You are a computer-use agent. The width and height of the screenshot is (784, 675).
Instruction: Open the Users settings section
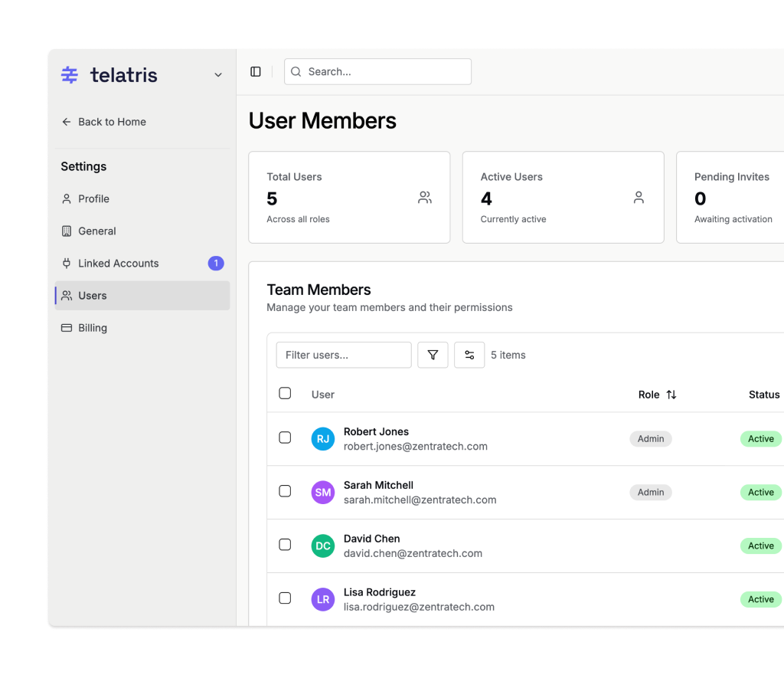[93, 295]
